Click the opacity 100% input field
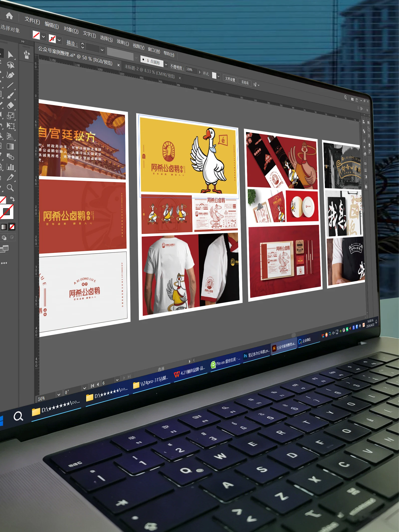Viewport: 399px width, 532px height. [191, 70]
